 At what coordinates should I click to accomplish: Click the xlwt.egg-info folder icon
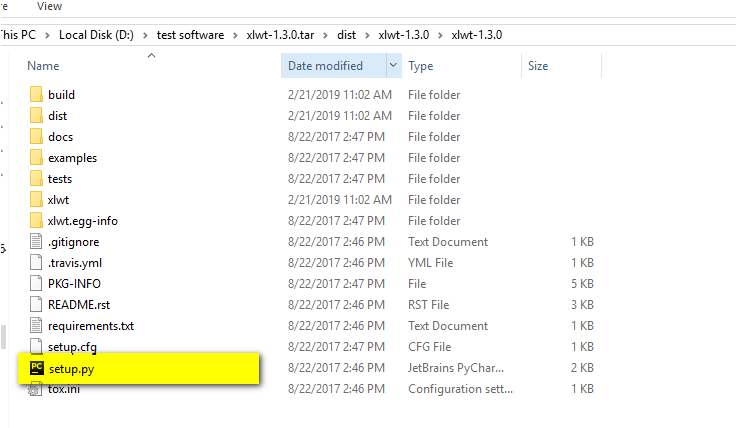coord(36,220)
